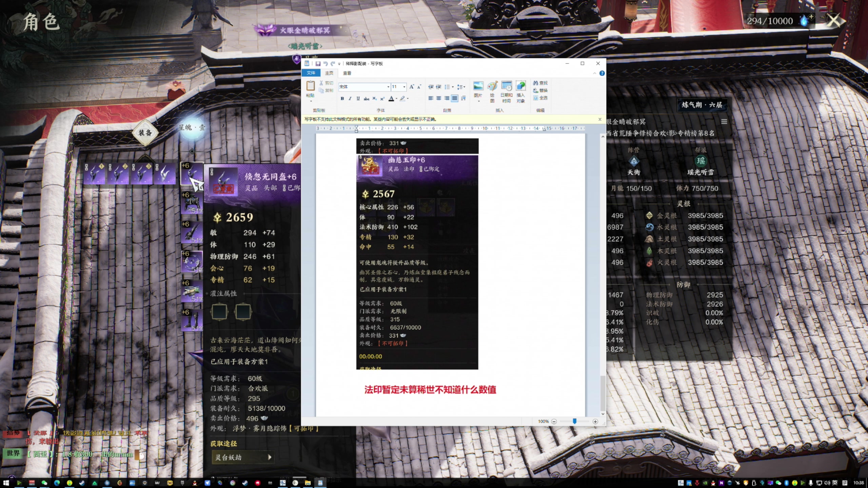Image resolution: width=868 pixels, height=488 pixels.
Task: Click 替换 replace button
Action: [x=540, y=90]
